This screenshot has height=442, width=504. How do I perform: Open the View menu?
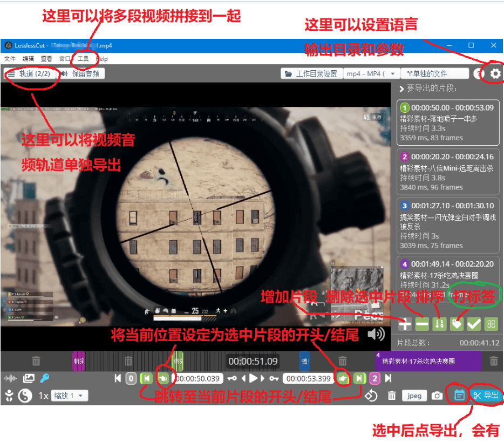pos(46,58)
